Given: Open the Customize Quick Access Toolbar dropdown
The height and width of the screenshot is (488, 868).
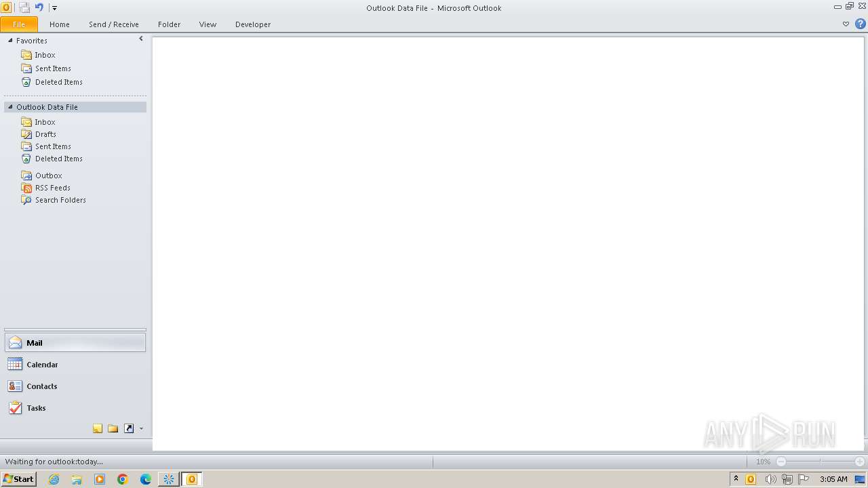Looking at the screenshot, I should (x=55, y=8).
